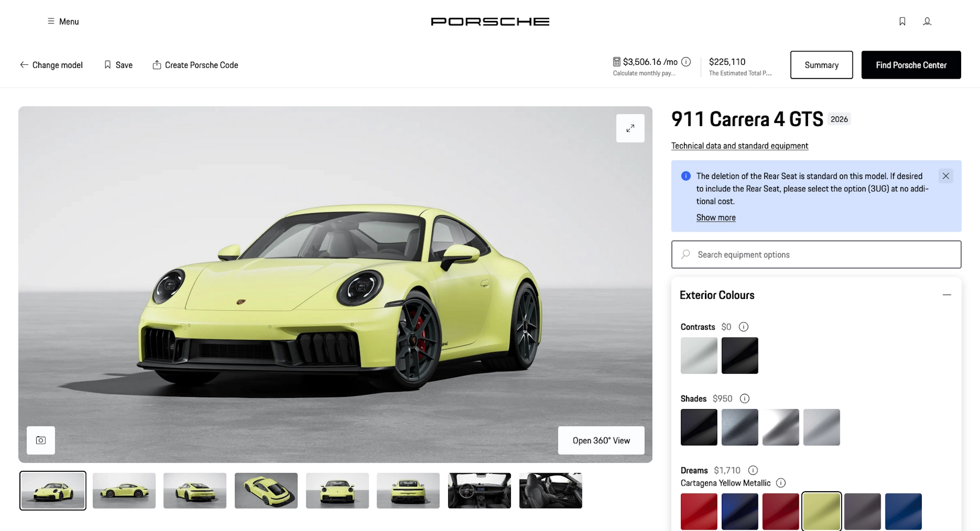This screenshot has width=980, height=531.
Task: Open the hamburger Menu
Action: click(63, 21)
